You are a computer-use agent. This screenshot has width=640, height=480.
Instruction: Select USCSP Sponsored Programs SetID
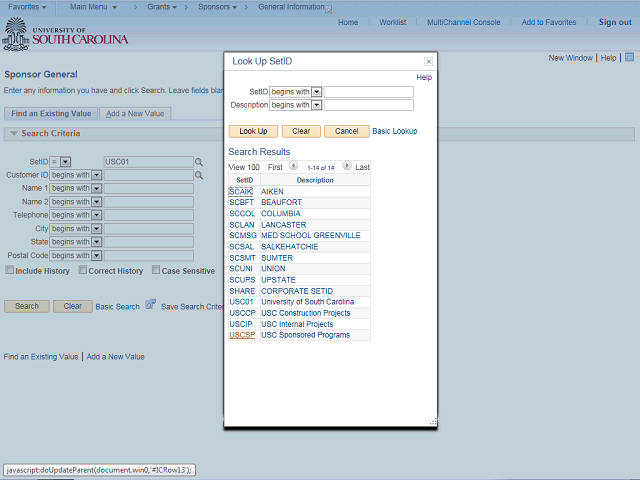coord(242,335)
